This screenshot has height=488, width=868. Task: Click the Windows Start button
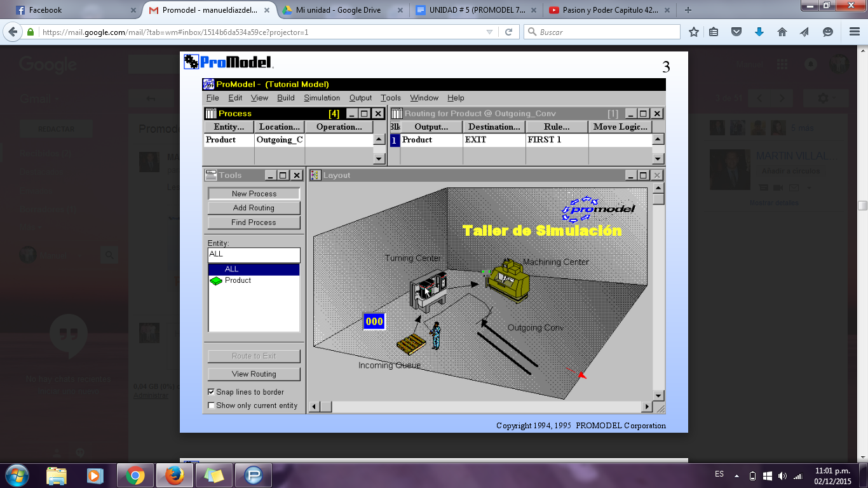pyautogui.click(x=17, y=475)
